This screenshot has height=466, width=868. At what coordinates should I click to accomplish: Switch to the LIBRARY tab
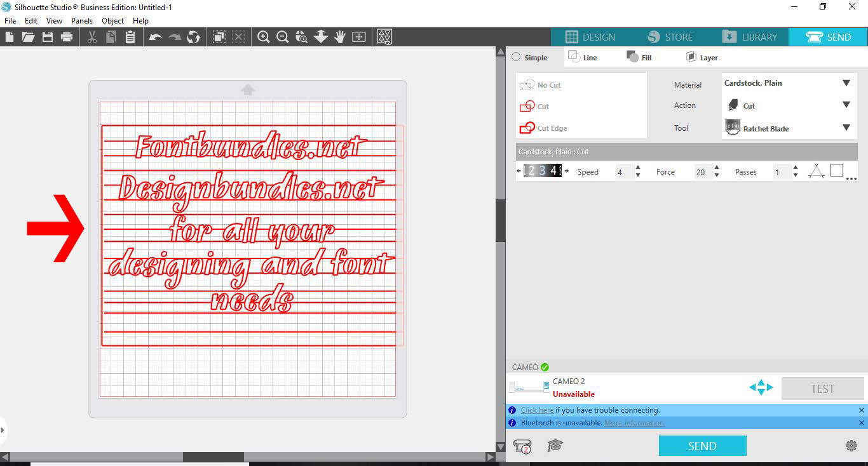[x=749, y=37]
